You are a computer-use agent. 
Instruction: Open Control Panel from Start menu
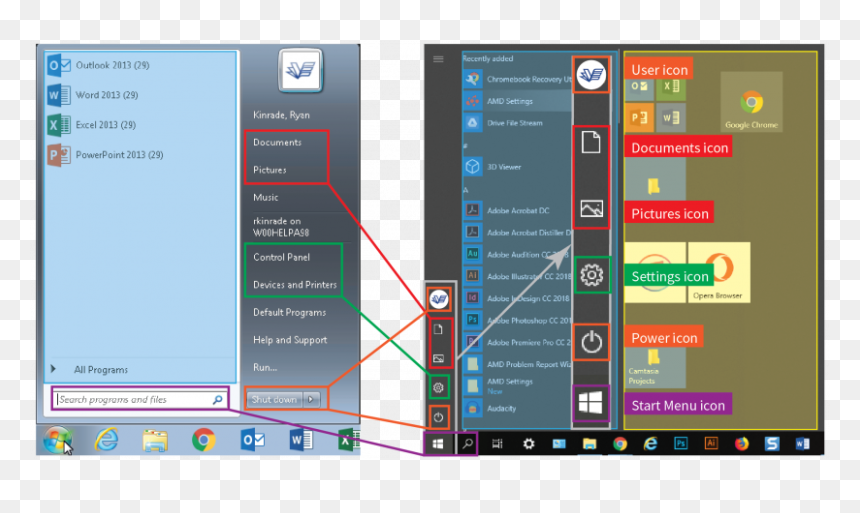point(281,257)
